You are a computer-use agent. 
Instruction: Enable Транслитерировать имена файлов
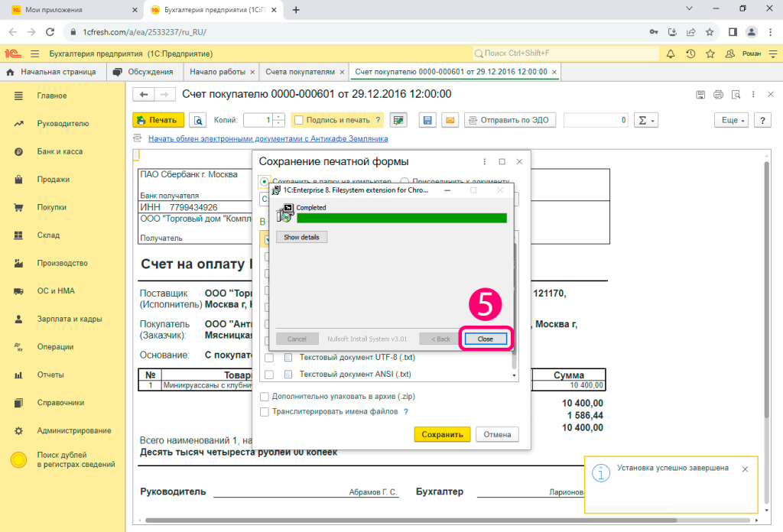coord(265,412)
